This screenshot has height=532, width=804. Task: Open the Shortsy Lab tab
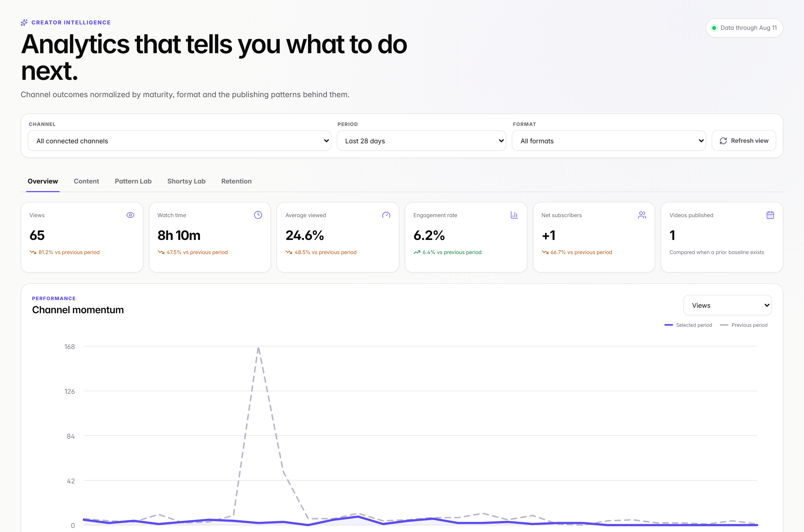[186, 181]
